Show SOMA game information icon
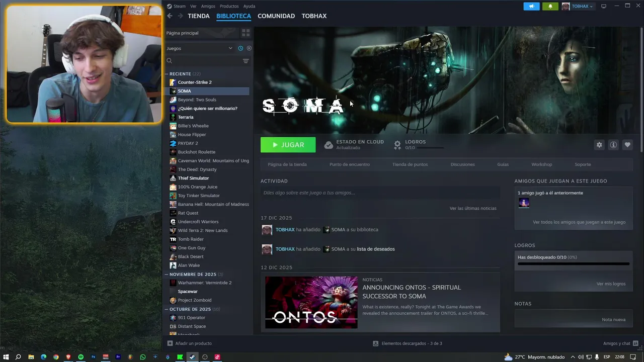Image resolution: width=644 pixels, height=362 pixels. 613,145
